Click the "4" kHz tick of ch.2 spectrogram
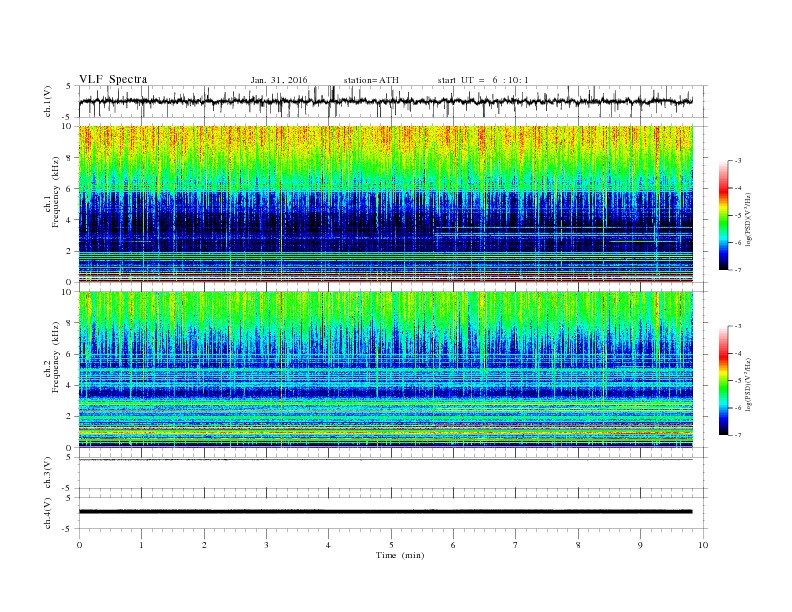Screen dimensions: 792x612 70,386
